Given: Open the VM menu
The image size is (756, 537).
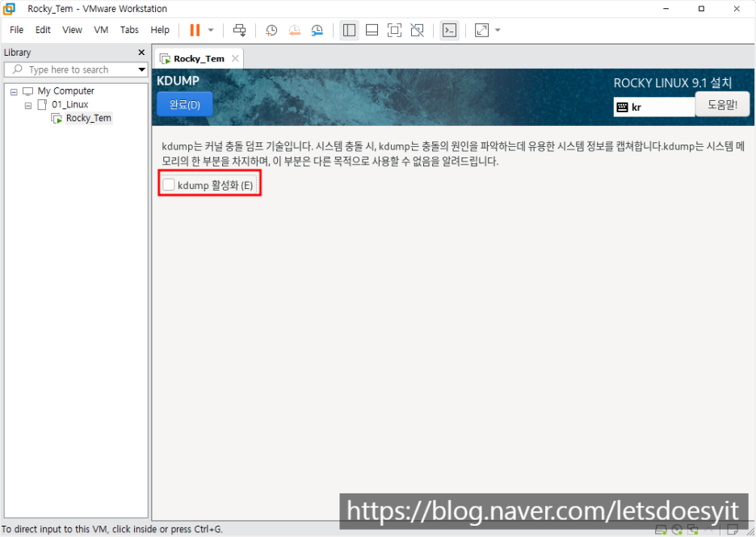Looking at the screenshot, I should [x=101, y=30].
